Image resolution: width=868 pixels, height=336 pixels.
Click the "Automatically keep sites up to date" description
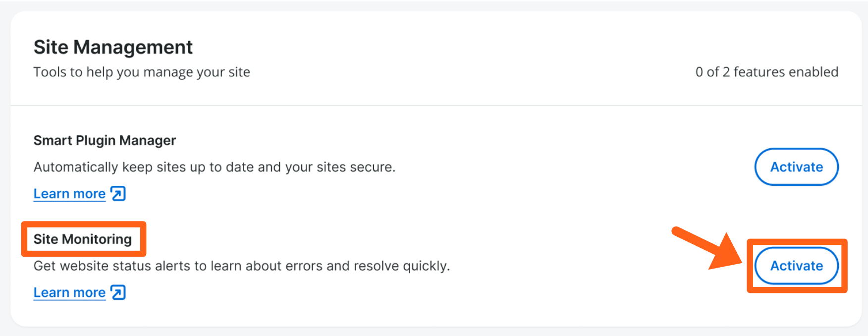click(214, 168)
